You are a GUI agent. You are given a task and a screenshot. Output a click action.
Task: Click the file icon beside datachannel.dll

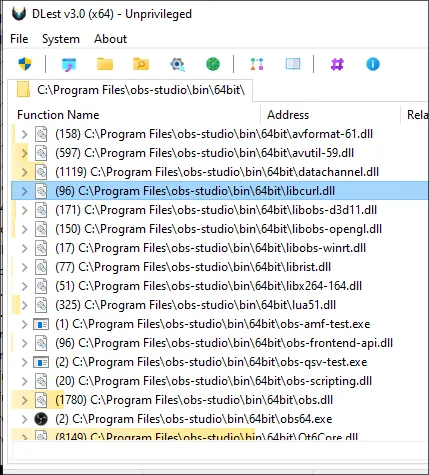click(41, 172)
